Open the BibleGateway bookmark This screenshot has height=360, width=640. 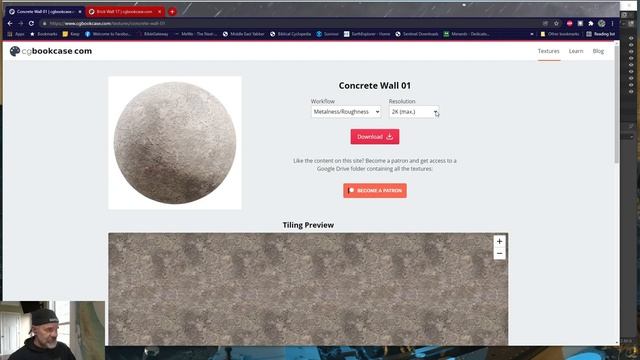click(153, 34)
